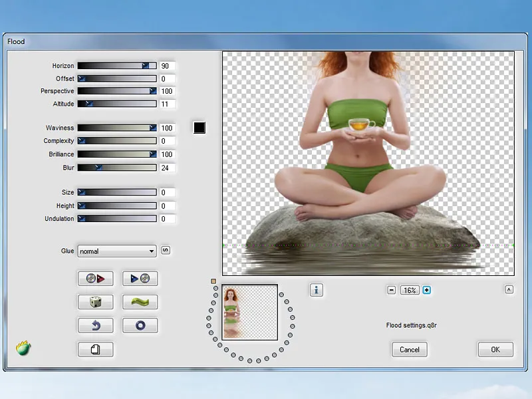Click the Complexity value field
Image resolution: width=532 pixels, height=399 pixels.
coord(168,141)
